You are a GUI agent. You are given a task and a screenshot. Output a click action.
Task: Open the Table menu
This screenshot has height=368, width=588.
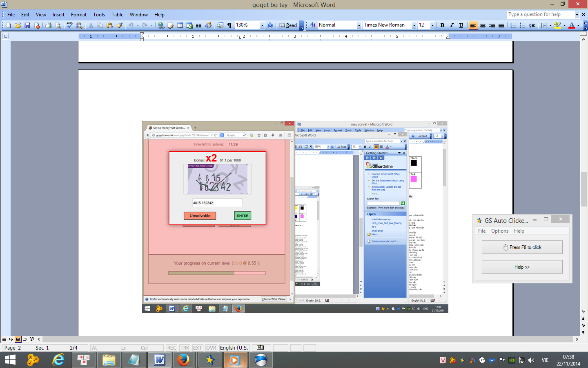pos(118,15)
